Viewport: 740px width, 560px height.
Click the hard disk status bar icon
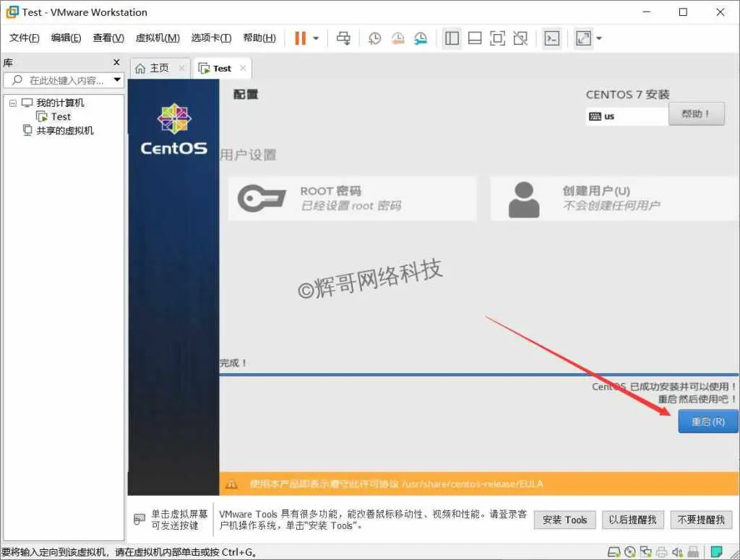coord(614,551)
